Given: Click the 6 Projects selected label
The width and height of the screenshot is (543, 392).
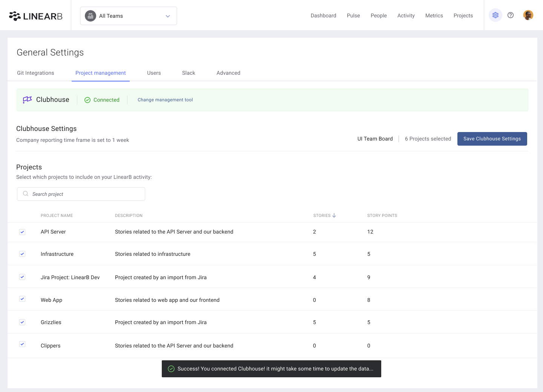Looking at the screenshot, I should tap(428, 139).
